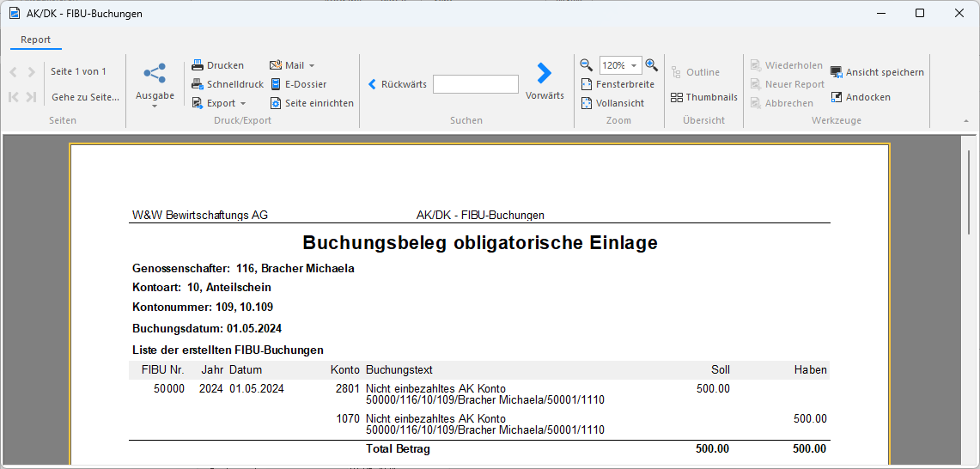Click the Andocken dock icon
The width and height of the screenshot is (980, 469).
(x=837, y=98)
